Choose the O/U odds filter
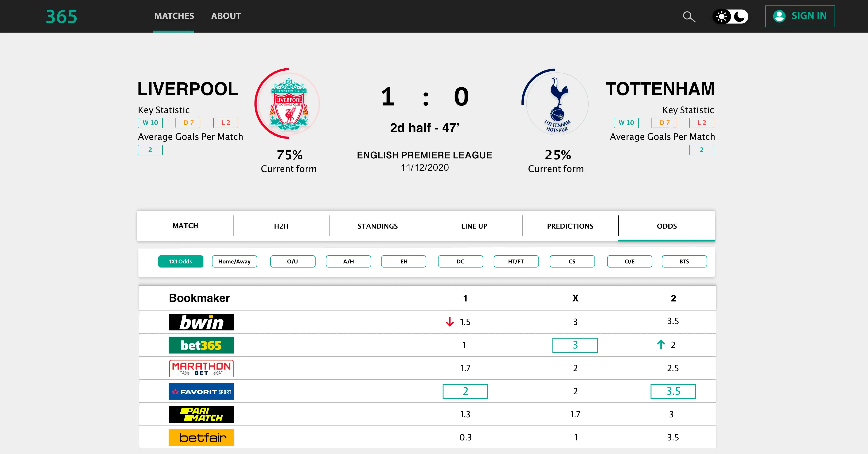The width and height of the screenshot is (868, 454). [292, 261]
